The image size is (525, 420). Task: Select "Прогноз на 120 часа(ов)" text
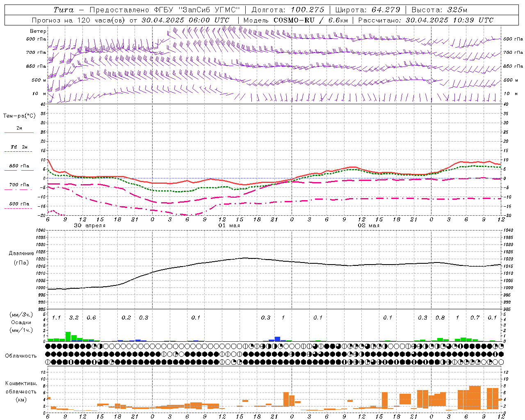click(79, 20)
